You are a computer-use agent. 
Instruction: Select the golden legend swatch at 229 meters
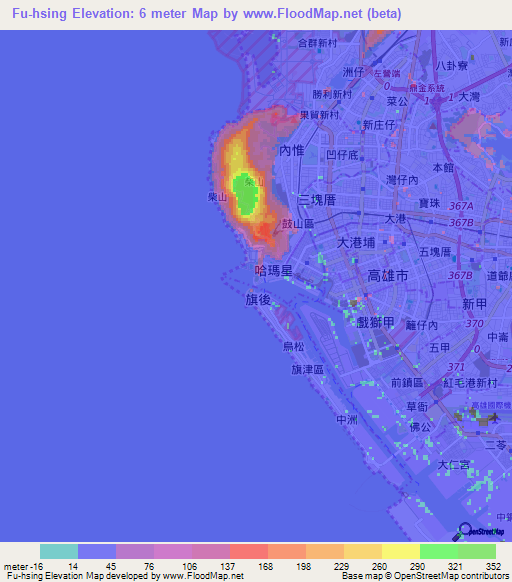pos(363,552)
